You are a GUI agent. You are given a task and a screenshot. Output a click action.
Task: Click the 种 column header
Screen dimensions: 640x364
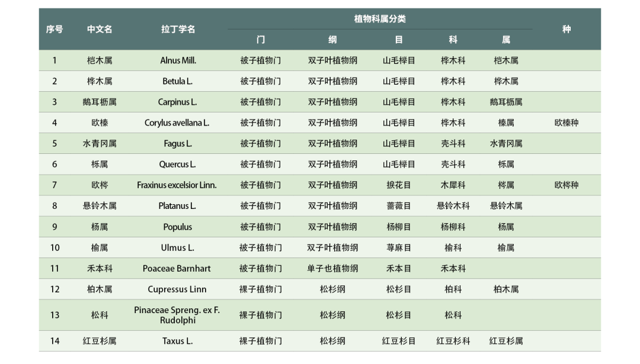[567, 28]
